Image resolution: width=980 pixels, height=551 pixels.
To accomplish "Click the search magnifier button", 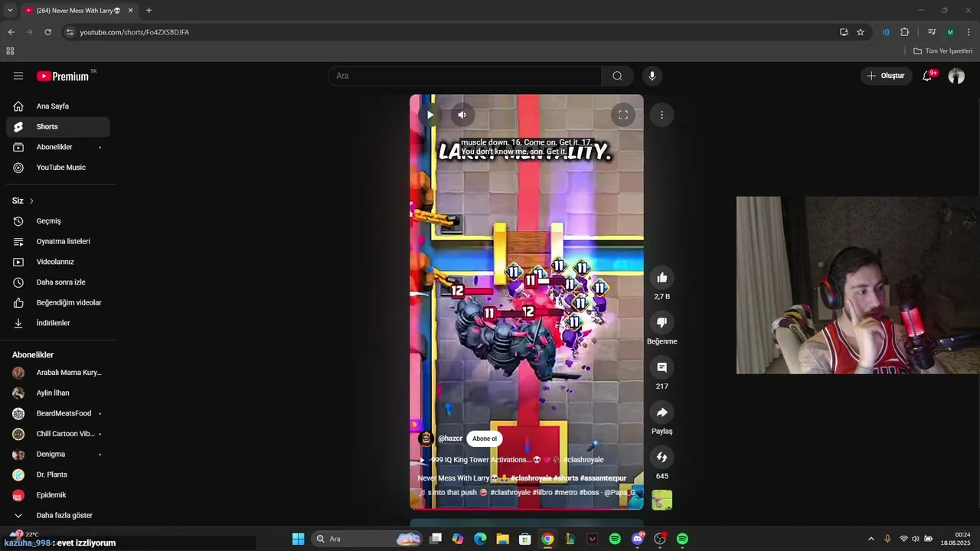I will (x=617, y=76).
